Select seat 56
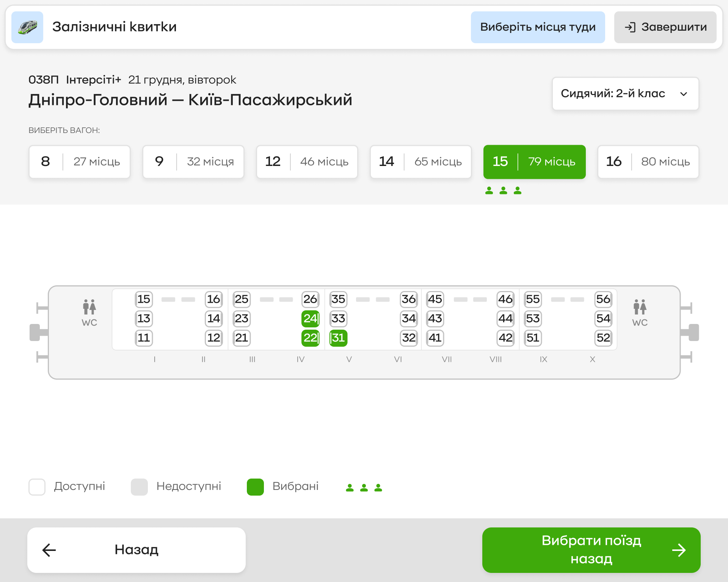Image resolution: width=728 pixels, height=582 pixels. [x=603, y=299]
